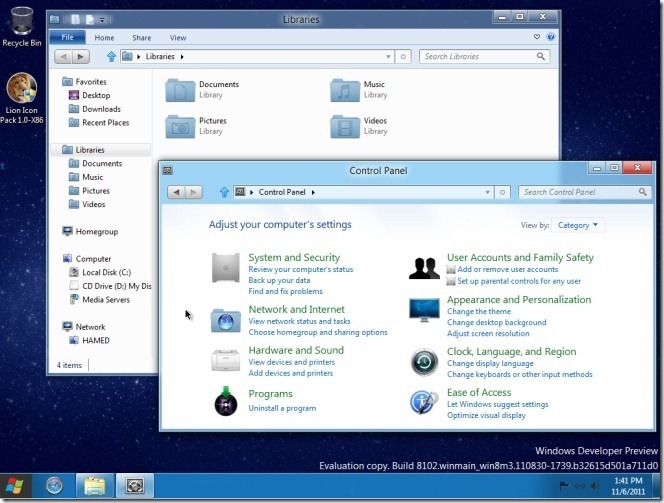The height and width of the screenshot is (503, 664).
Task: Open Music library folder icon
Action: [345, 90]
